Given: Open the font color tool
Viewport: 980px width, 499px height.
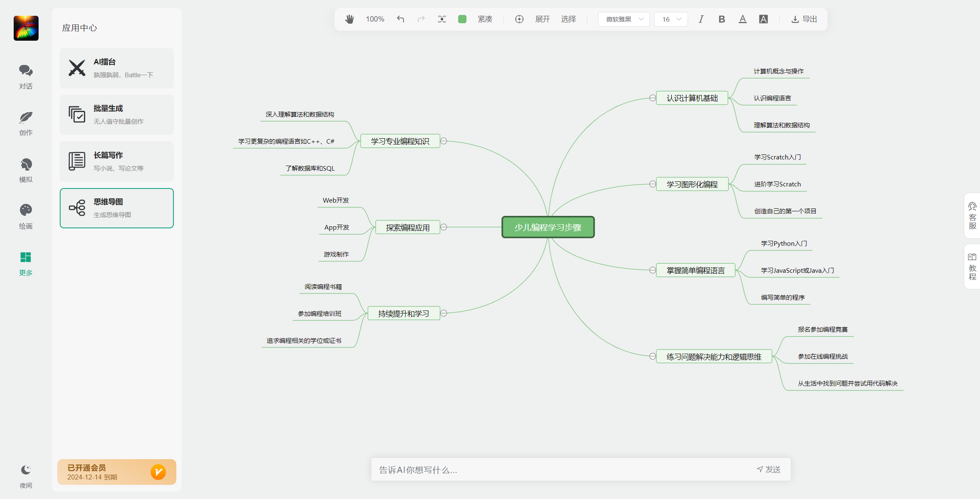Looking at the screenshot, I should [742, 19].
